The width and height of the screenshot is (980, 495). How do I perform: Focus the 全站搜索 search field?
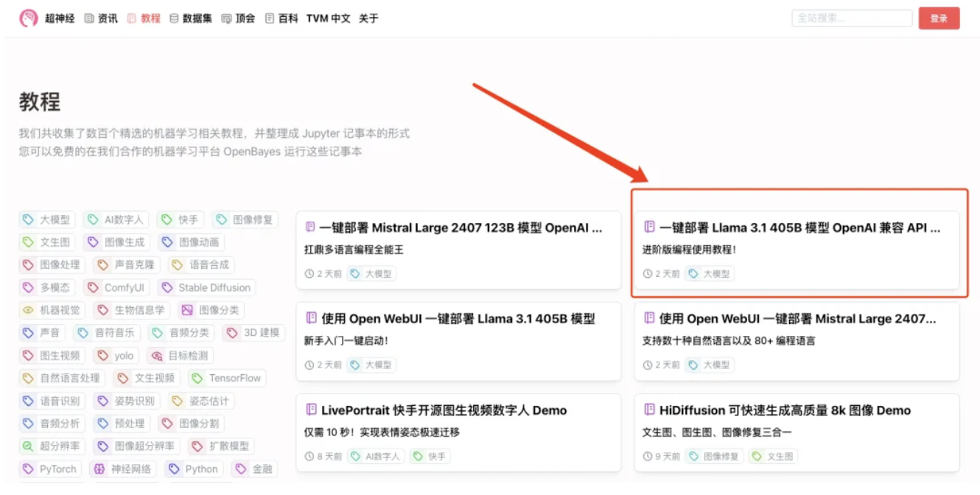point(852,18)
